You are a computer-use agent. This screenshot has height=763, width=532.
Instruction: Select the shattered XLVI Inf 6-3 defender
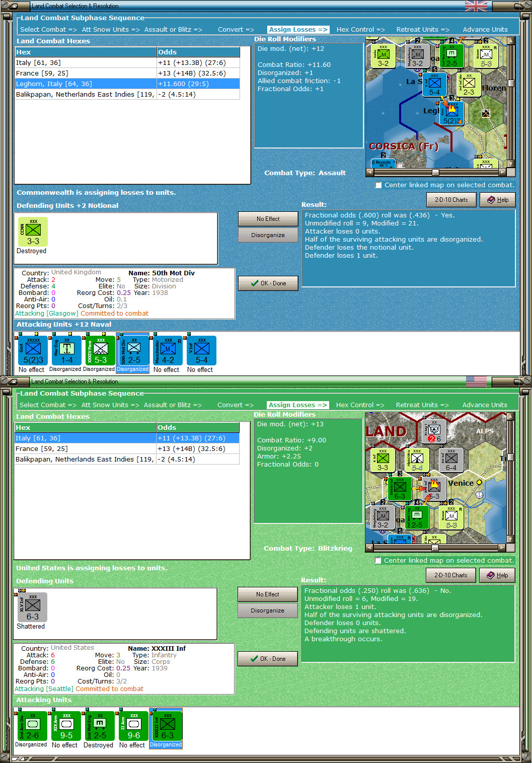tap(33, 607)
